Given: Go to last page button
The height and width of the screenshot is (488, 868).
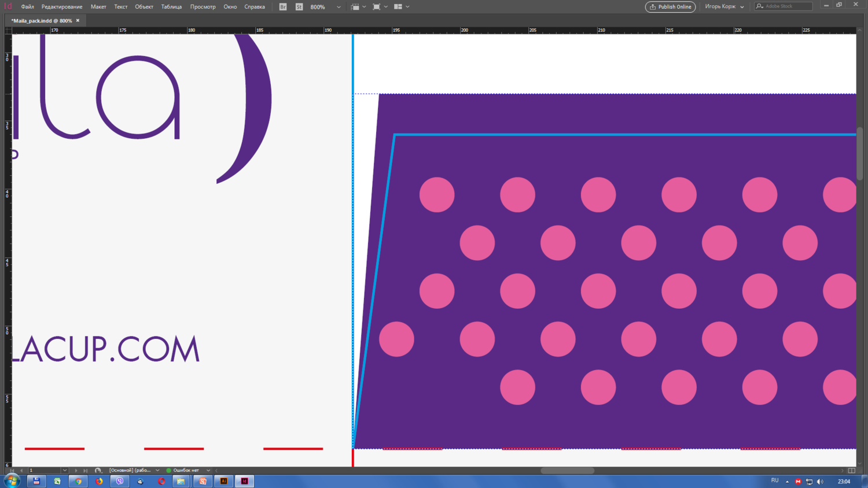Looking at the screenshot, I should (x=85, y=471).
